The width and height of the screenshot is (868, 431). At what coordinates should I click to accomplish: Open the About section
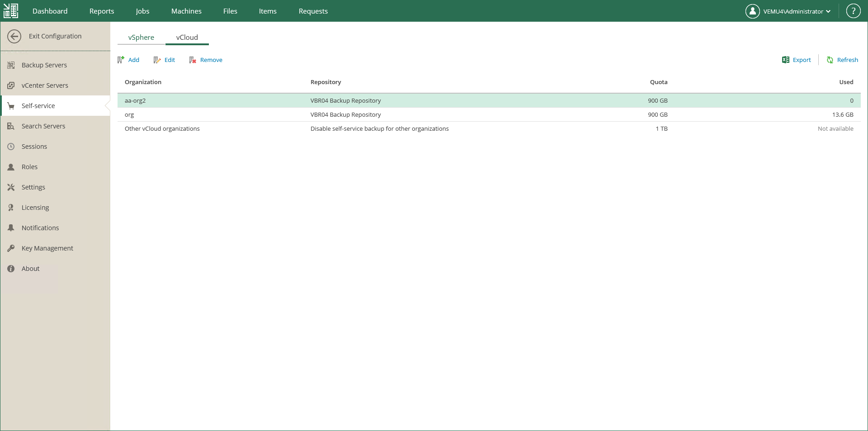(55, 269)
